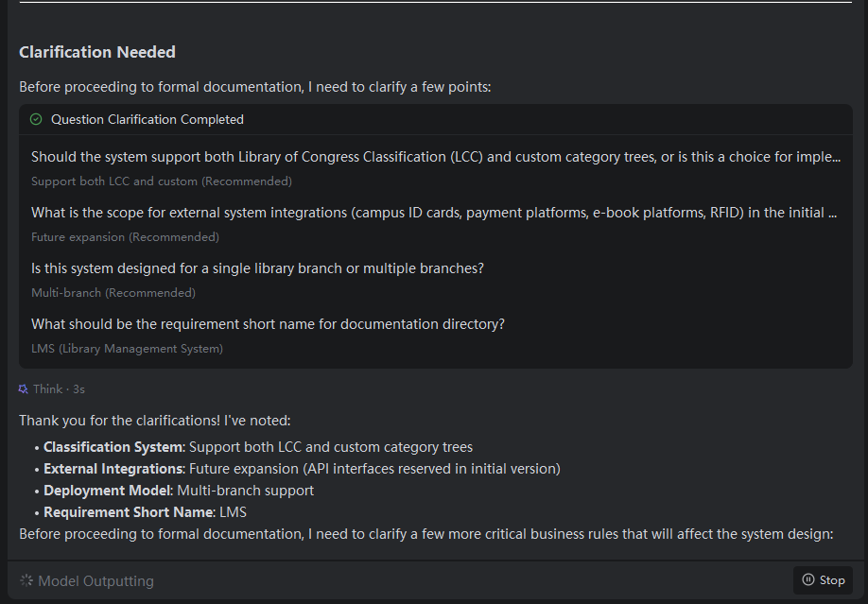
Task: Select the single or multiple branches question
Action: pos(257,267)
